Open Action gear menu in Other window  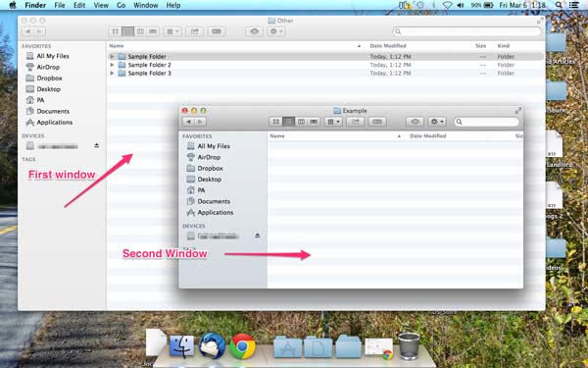click(276, 31)
